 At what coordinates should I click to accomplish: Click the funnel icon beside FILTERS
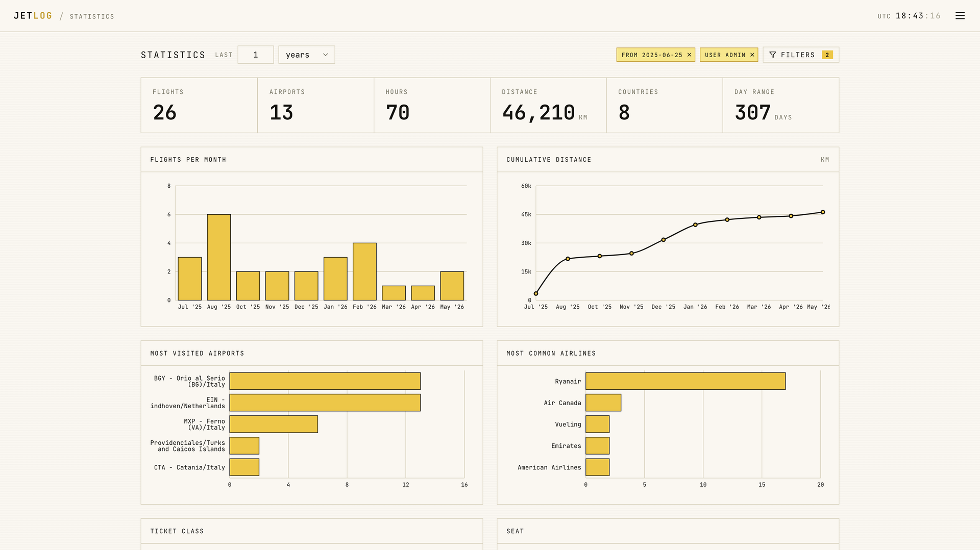(x=772, y=55)
